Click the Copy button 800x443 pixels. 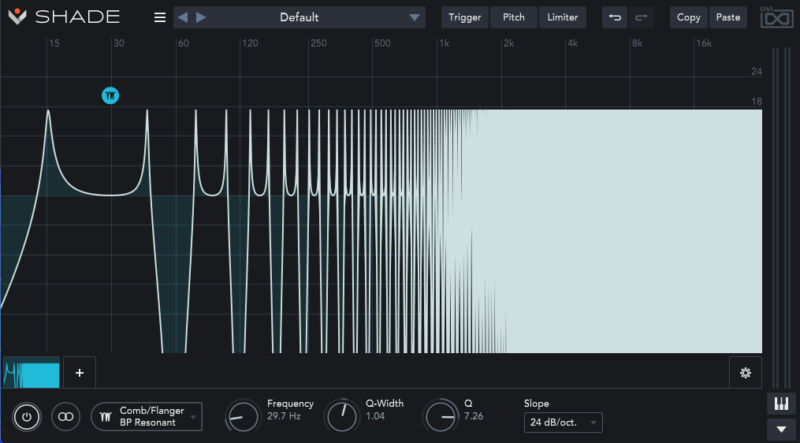point(688,17)
